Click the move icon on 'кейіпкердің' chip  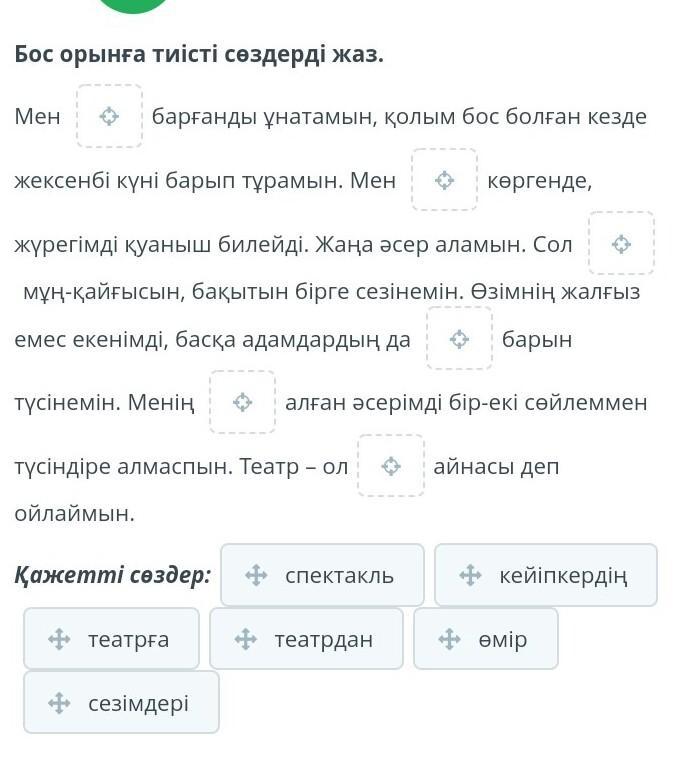[x=470, y=575]
